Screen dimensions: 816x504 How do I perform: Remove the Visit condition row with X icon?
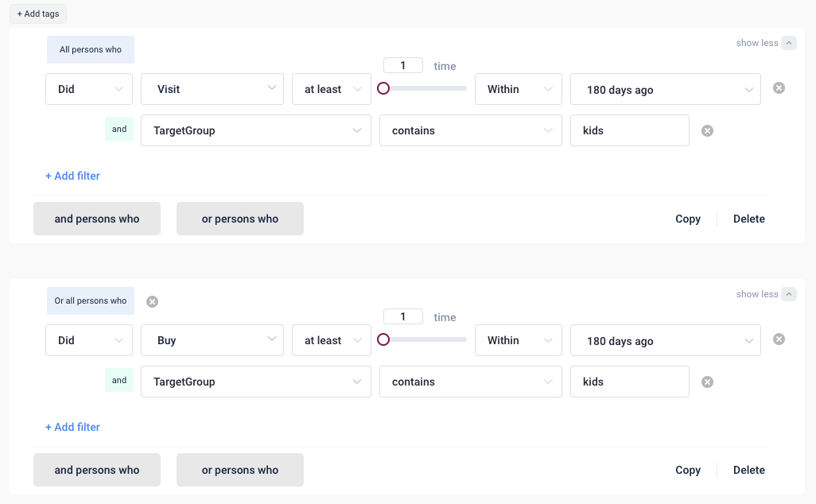tap(779, 88)
